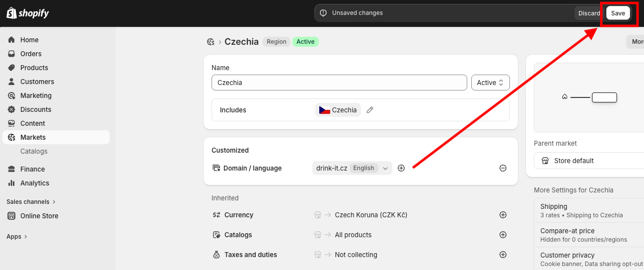Click the market Name text field

339,83
